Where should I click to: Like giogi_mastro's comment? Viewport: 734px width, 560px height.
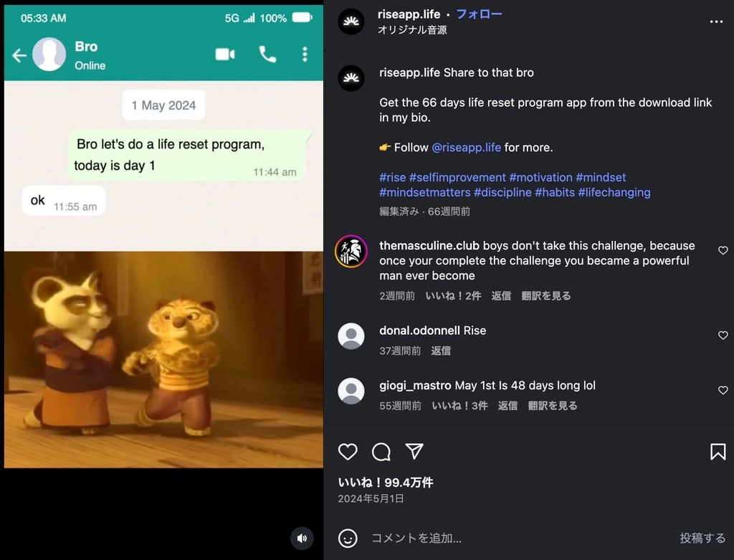click(x=723, y=390)
